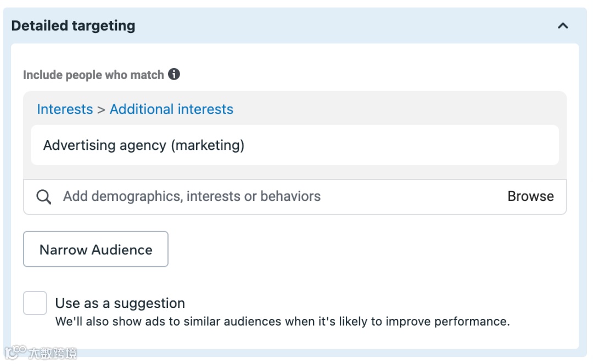593x364 pixels.
Task: Enable the Use as a suggestion checkbox
Action: coord(35,303)
